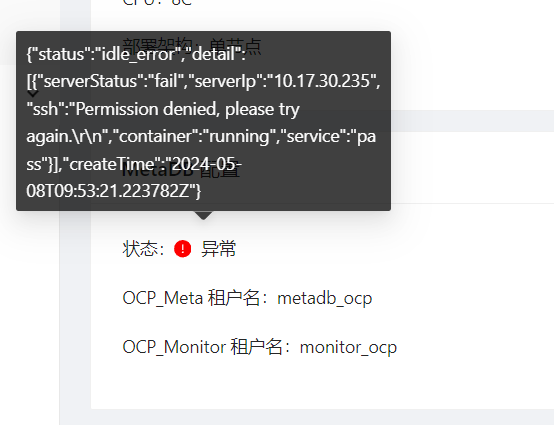Click the OCP_Meta 租户名 label

tap(196, 298)
